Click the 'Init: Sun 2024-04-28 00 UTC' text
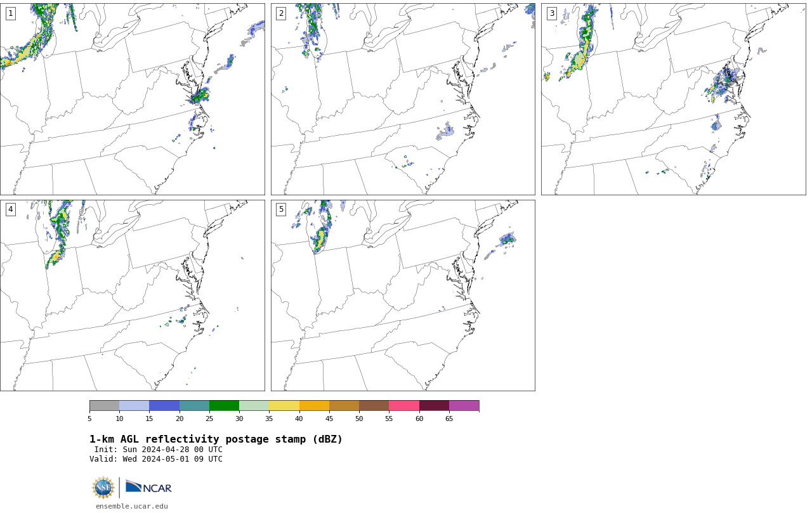This screenshot has height=513, width=812. [x=159, y=450]
